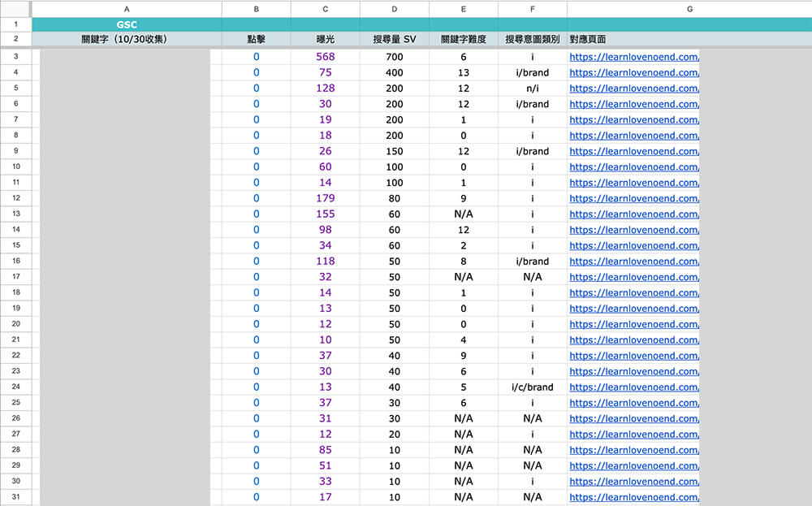Select the 搜尋意圖類別 header cell
Image resolution: width=812 pixels, height=506 pixels.
(533, 39)
